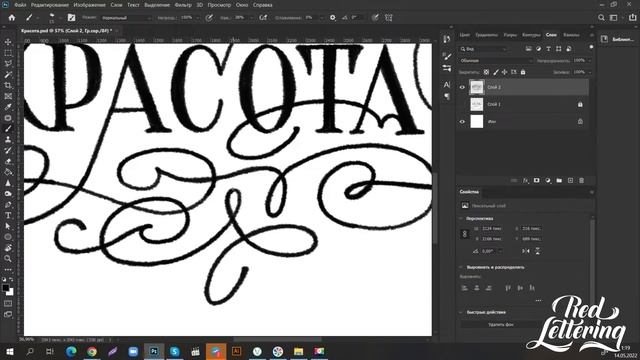Open the brush settings panel toggle icon
Viewport: 640px width, 360px height.
click(71, 18)
